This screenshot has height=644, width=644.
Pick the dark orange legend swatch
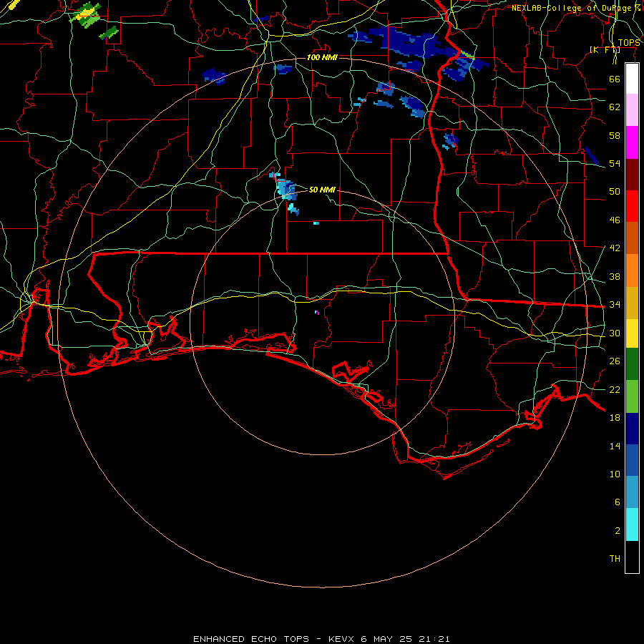(632, 238)
